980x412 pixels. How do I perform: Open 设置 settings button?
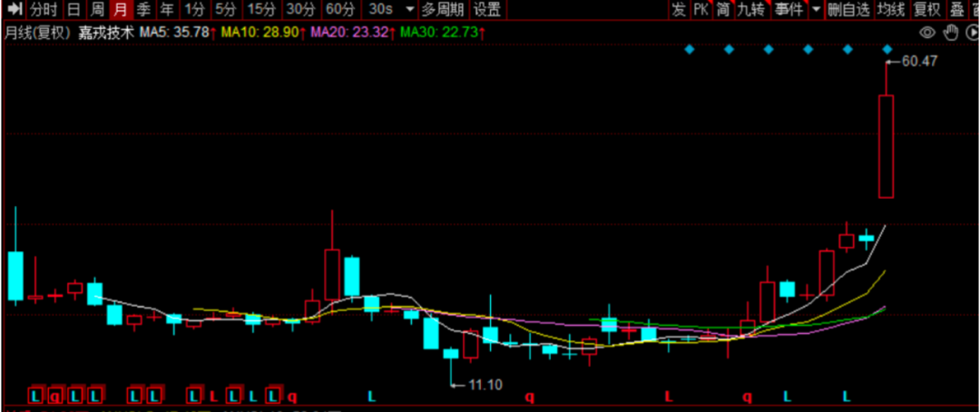tap(486, 10)
